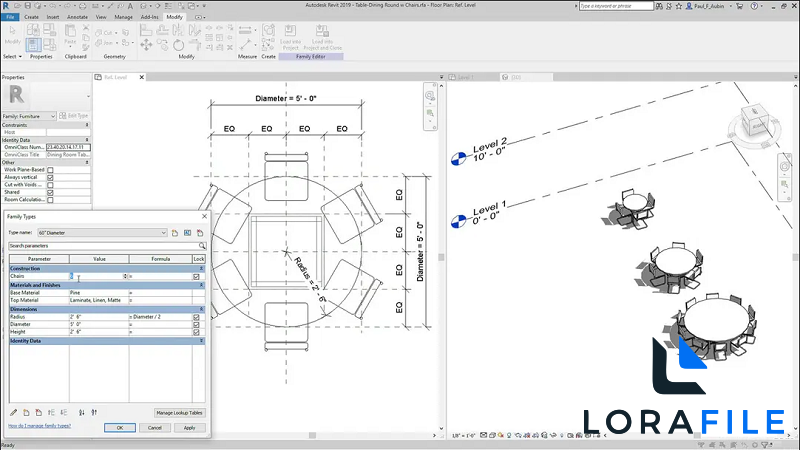The height and width of the screenshot is (450, 800).
Task: Collapse the Construction parameter group
Action: coord(201,268)
